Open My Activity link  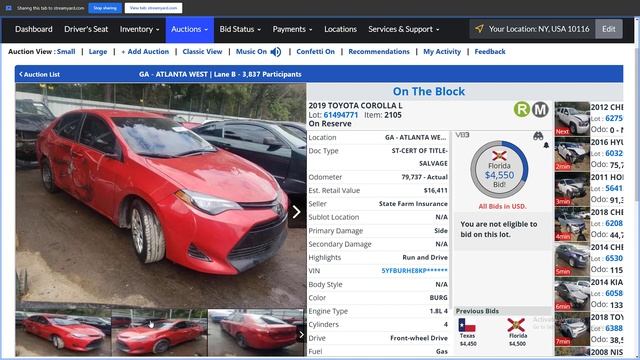click(x=442, y=51)
